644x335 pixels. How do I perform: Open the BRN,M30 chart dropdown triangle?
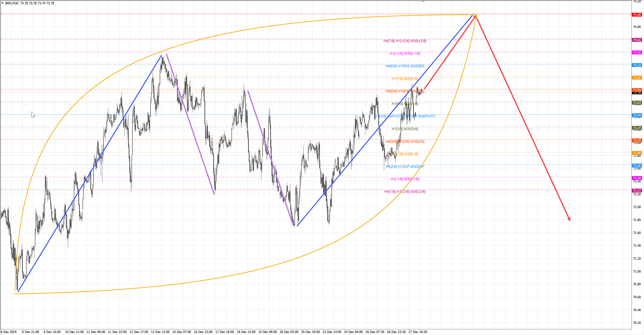[3, 3]
